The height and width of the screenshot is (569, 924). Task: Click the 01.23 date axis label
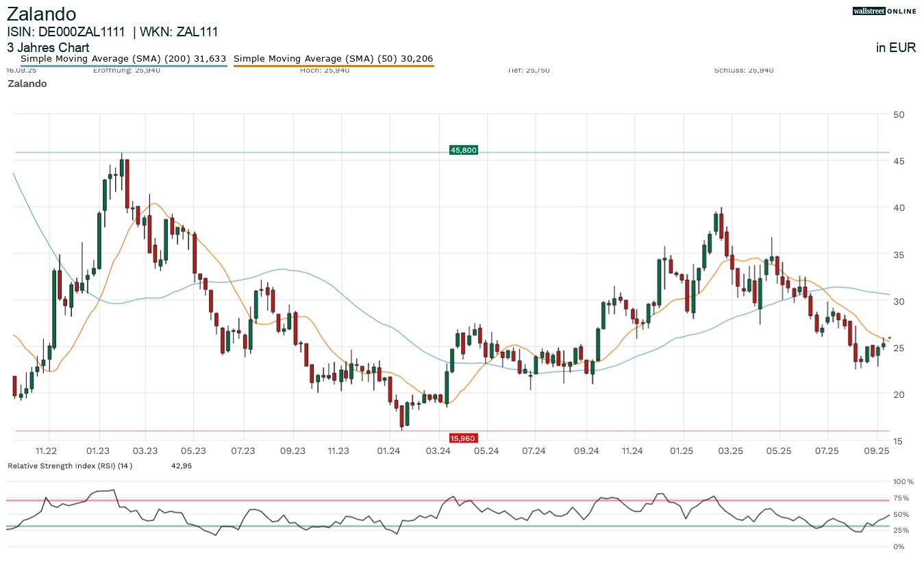pyautogui.click(x=99, y=451)
